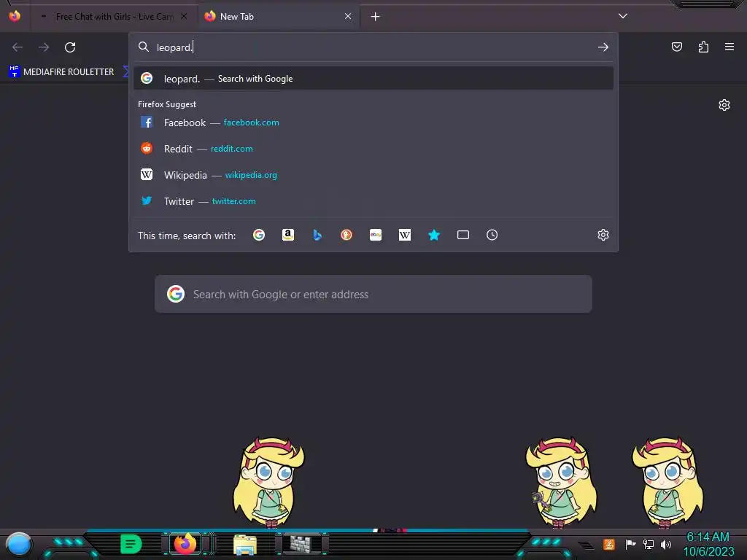
Task: Switch to Free Chat with Girls tab
Action: pos(115,17)
